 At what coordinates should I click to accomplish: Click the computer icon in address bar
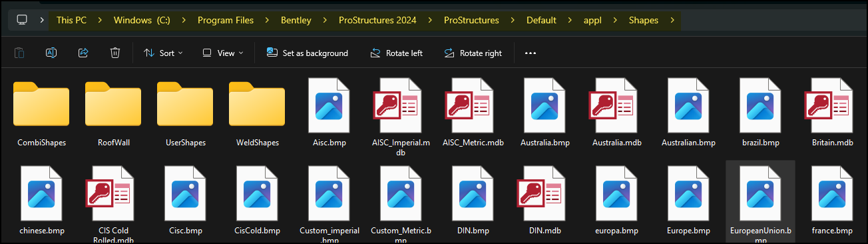(x=22, y=20)
